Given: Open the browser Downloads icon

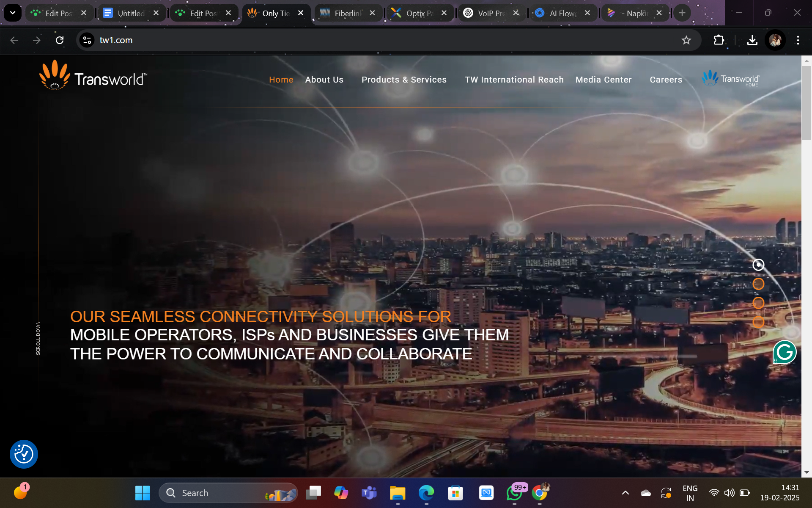Looking at the screenshot, I should (752, 40).
